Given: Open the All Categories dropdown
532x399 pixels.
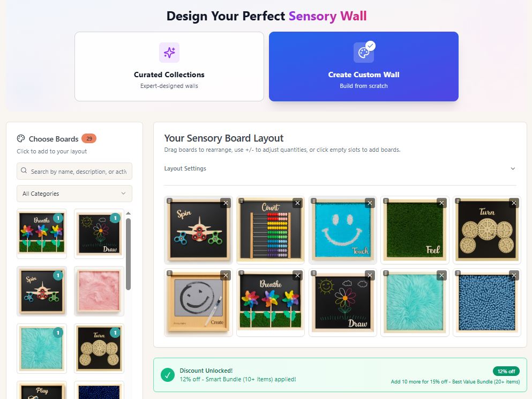Looking at the screenshot, I should coord(74,194).
